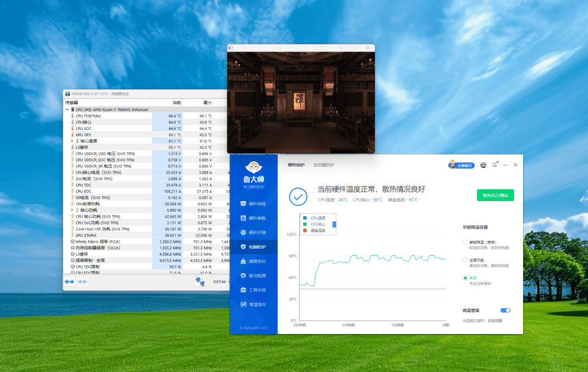
Task: Click the icon on the stress test window title bar
Action: click(230, 48)
